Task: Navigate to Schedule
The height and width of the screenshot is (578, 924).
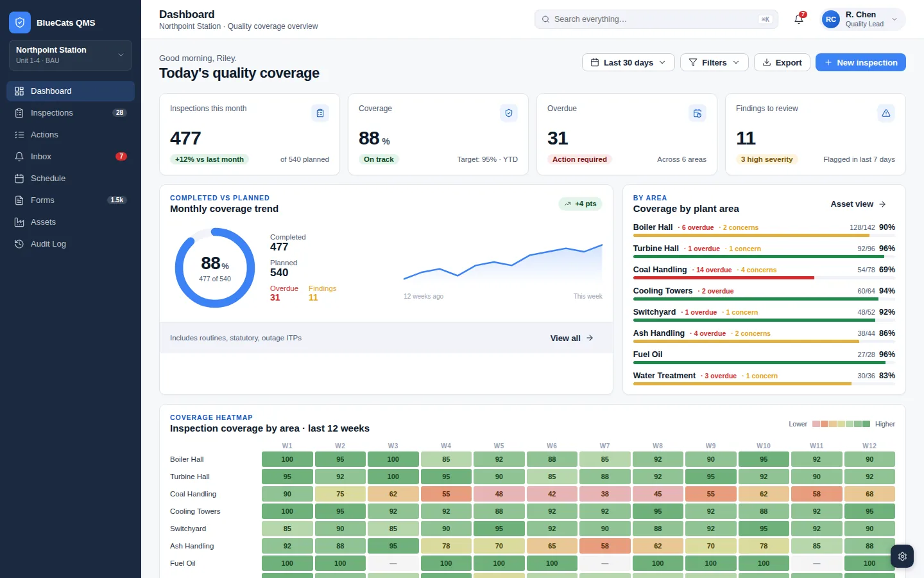Action: tap(71, 179)
